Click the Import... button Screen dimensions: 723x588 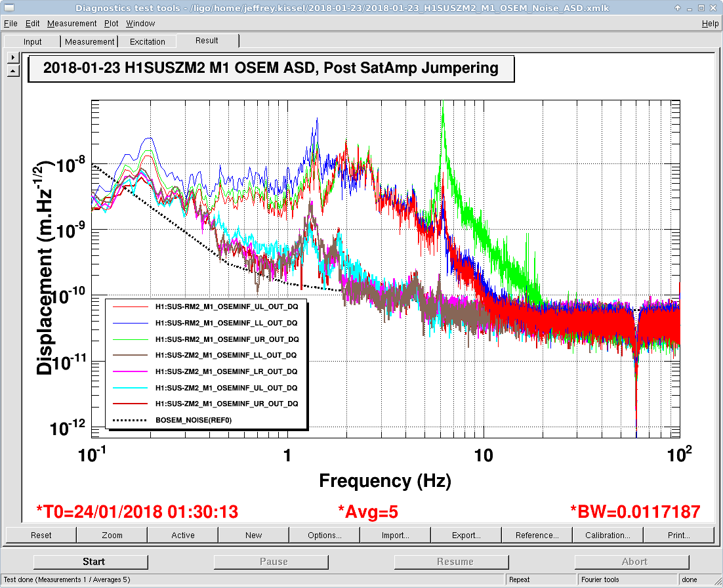395,535
